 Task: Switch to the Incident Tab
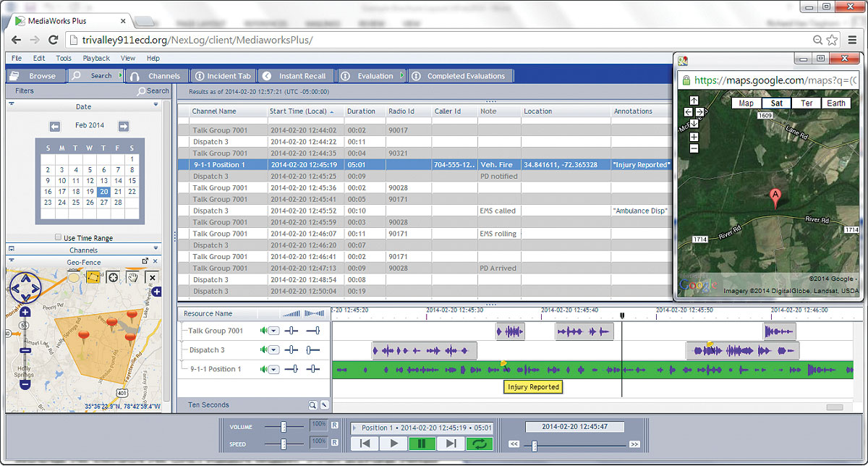pyautogui.click(x=223, y=76)
